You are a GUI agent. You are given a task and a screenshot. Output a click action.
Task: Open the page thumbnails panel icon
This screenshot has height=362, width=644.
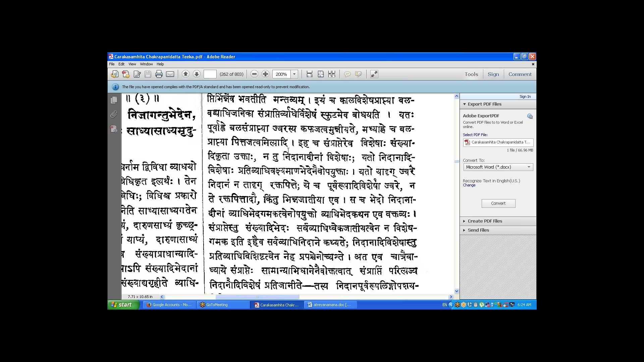tap(114, 100)
